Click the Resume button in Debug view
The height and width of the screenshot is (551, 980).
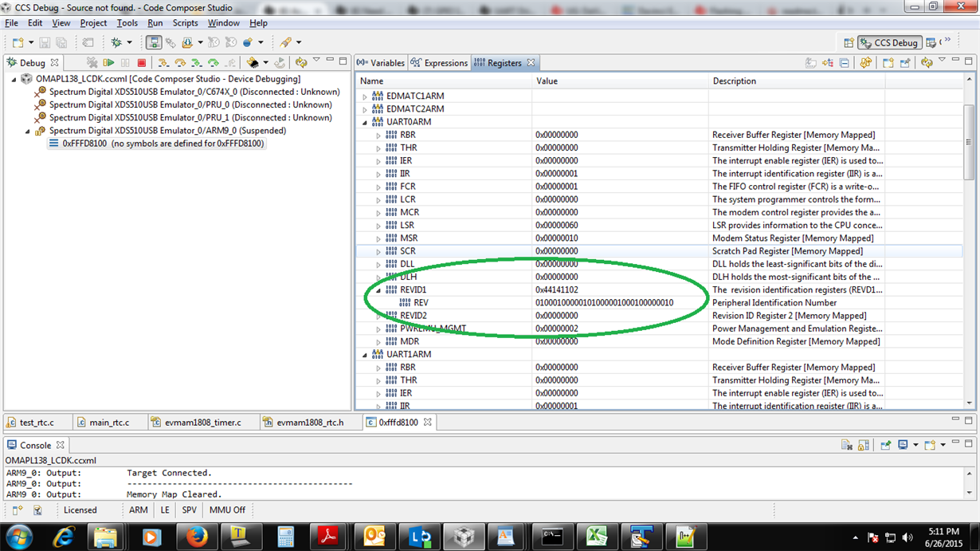click(109, 62)
